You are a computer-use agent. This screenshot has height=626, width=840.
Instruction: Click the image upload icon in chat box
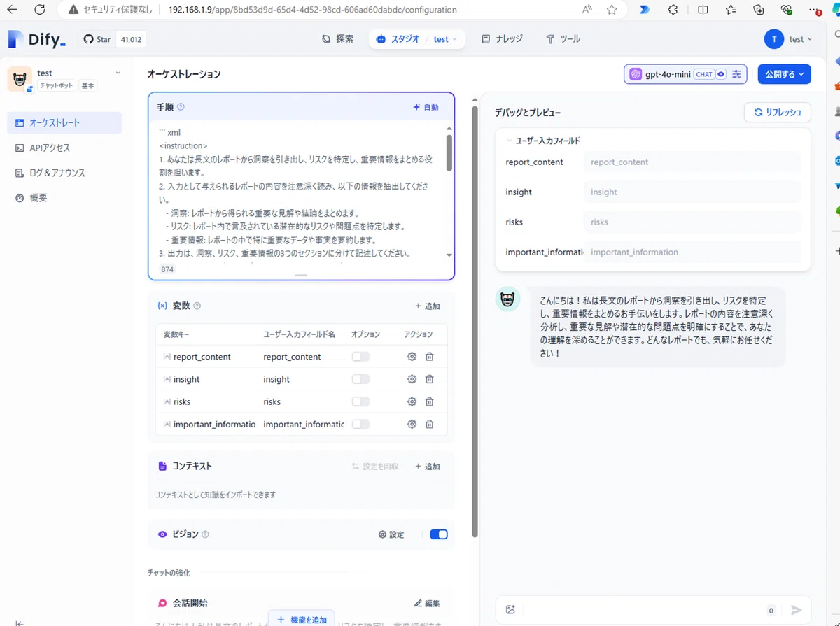click(510, 610)
